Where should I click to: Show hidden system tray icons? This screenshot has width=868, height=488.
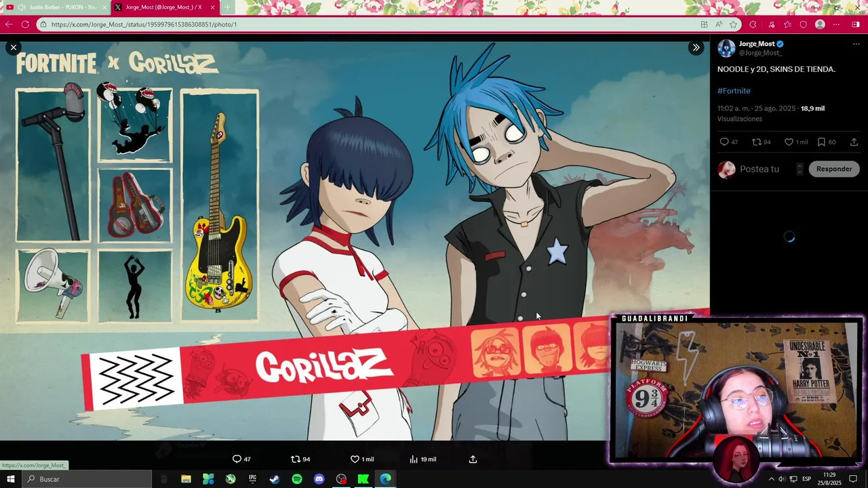coord(771,479)
